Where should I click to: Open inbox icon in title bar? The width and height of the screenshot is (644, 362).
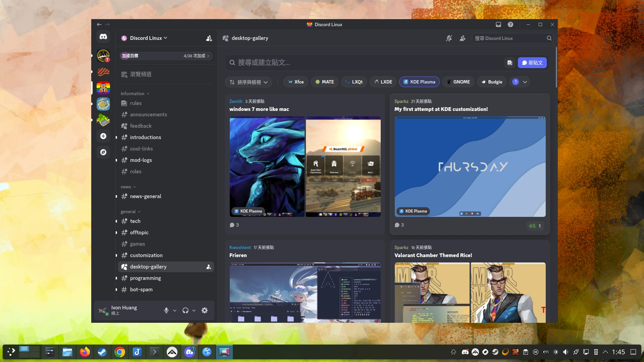pyautogui.click(x=498, y=24)
